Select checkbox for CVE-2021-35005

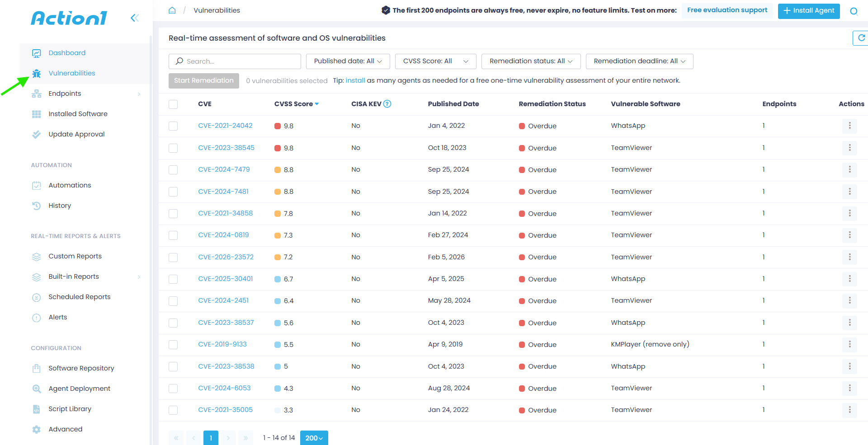[x=173, y=410]
